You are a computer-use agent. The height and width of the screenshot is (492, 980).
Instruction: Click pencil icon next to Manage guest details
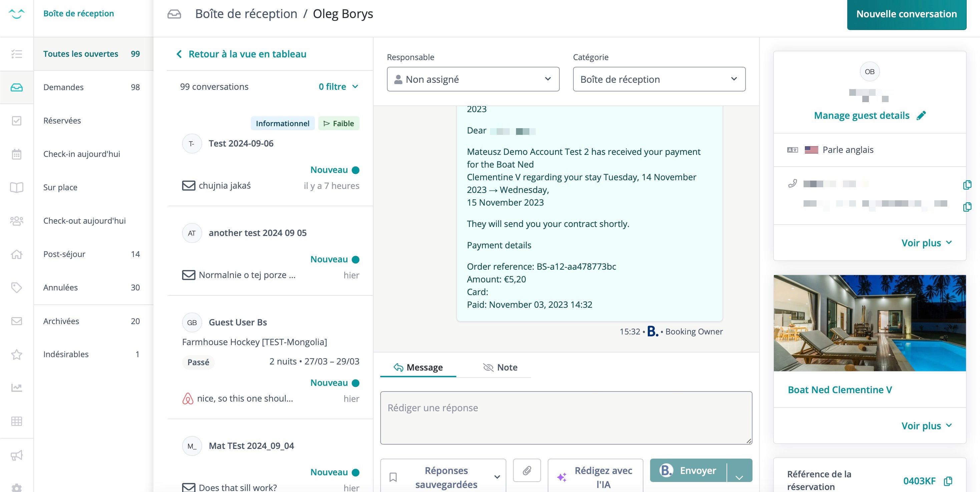tap(921, 115)
